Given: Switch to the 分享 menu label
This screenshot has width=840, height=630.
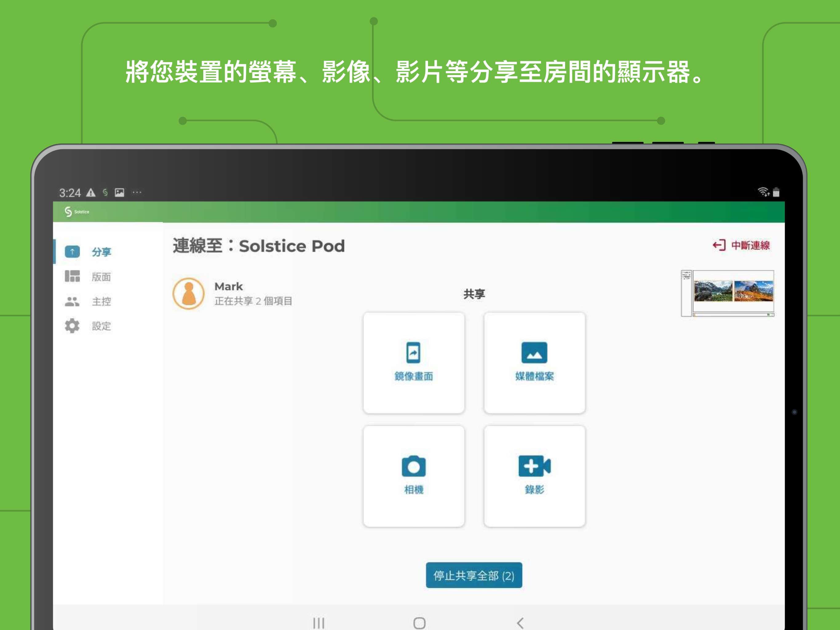Looking at the screenshot, I should pyautogui.click(x=101, y=252).
